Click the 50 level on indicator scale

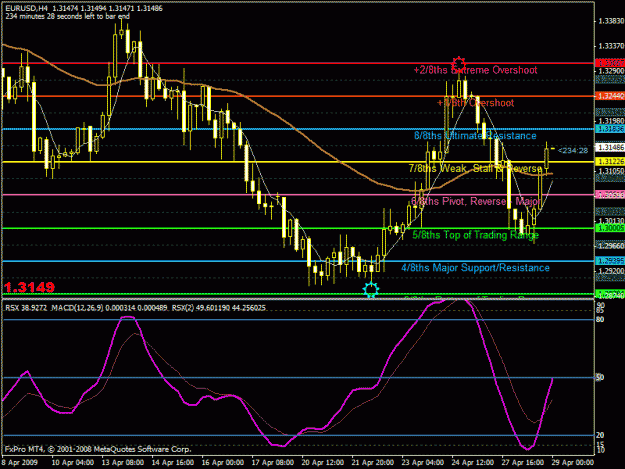click(600, 377)
